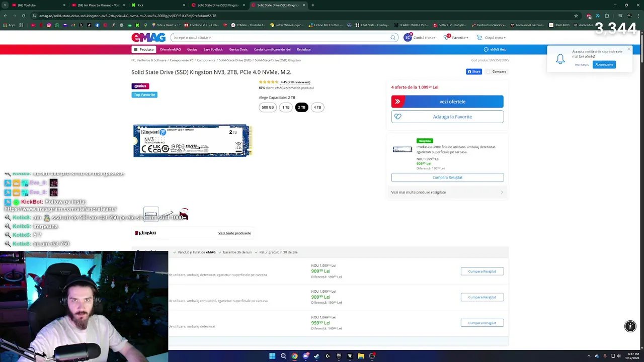Open the Resigilate menu item
Screen dimensions: 644x362
[x=303, y=50]
